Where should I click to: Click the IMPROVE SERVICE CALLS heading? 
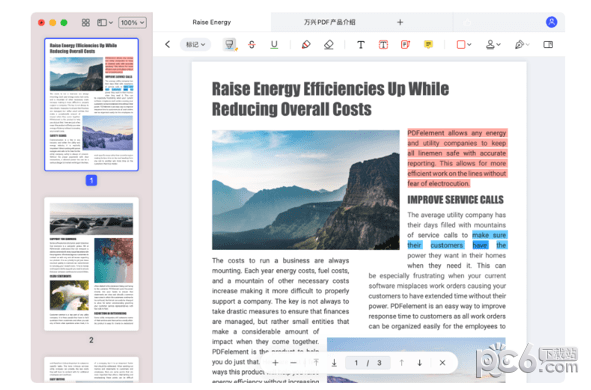coord(455,200)
